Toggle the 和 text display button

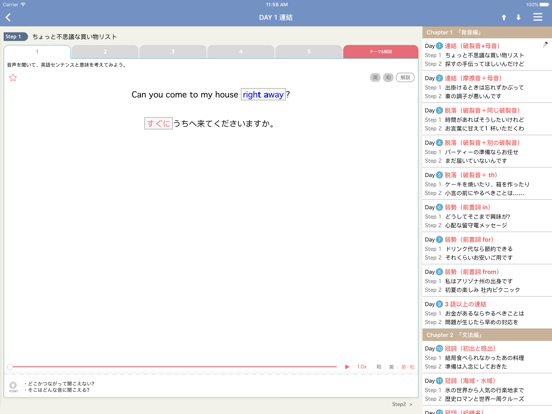click(388, 77)
